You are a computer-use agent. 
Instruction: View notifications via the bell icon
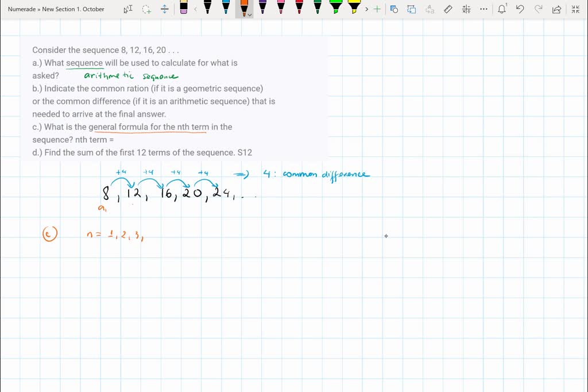502,9
